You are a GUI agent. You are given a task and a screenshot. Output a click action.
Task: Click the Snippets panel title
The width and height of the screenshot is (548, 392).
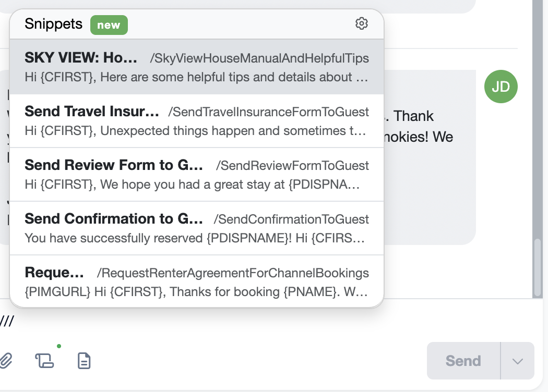coord(53,24)
